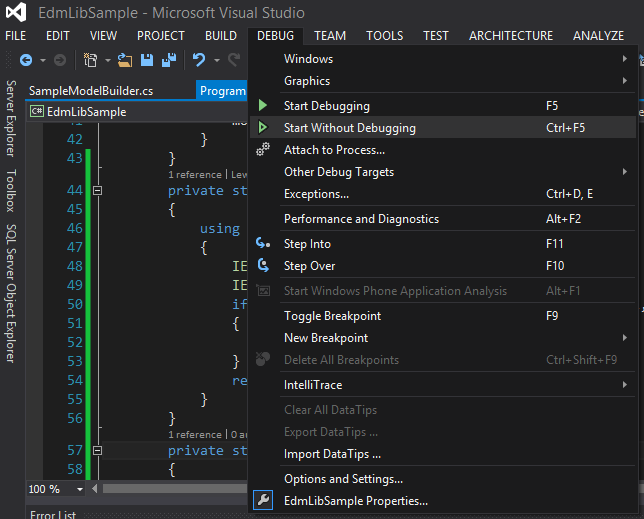644x519 pixels.
Task: Click the wrench icon beside EdmLibSample Properties
Action: [x=263, y=500]
